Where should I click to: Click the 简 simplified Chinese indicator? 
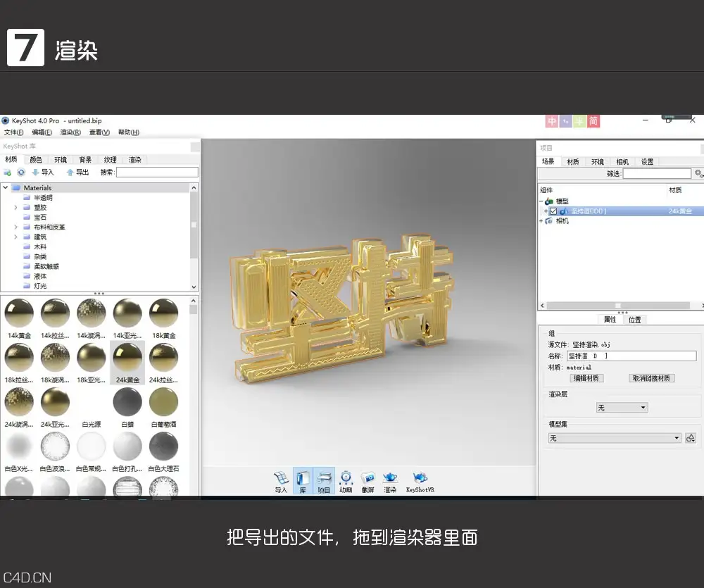click(593, 121)
